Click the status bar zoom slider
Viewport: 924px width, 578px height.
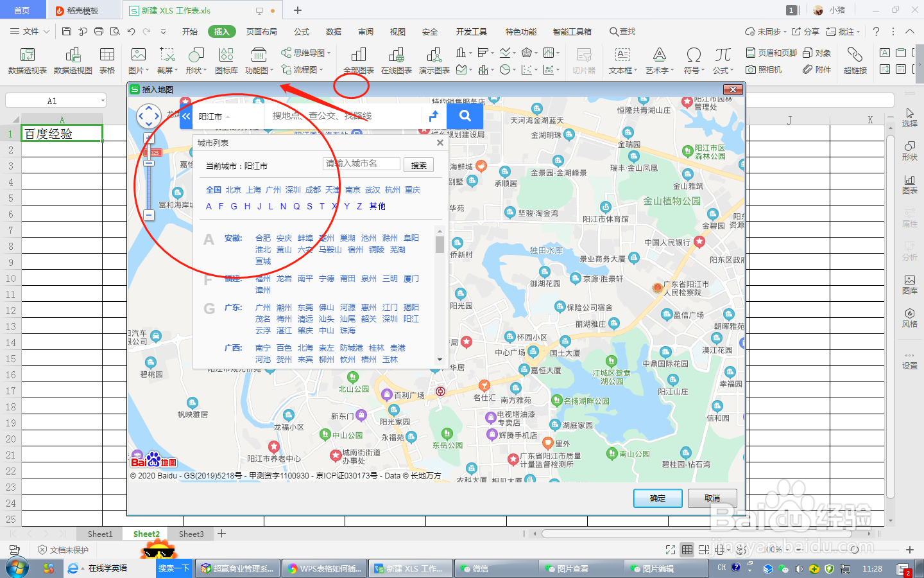pos(854,550)
